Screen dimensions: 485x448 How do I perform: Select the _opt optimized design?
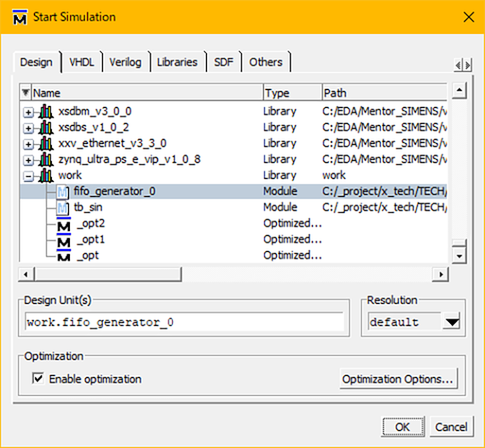point(88,256)
